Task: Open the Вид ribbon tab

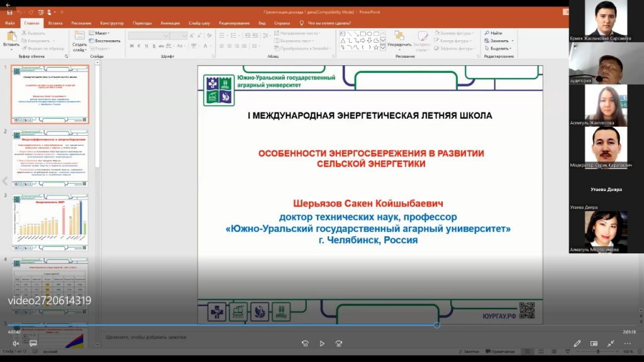Action: coord(262,23)
